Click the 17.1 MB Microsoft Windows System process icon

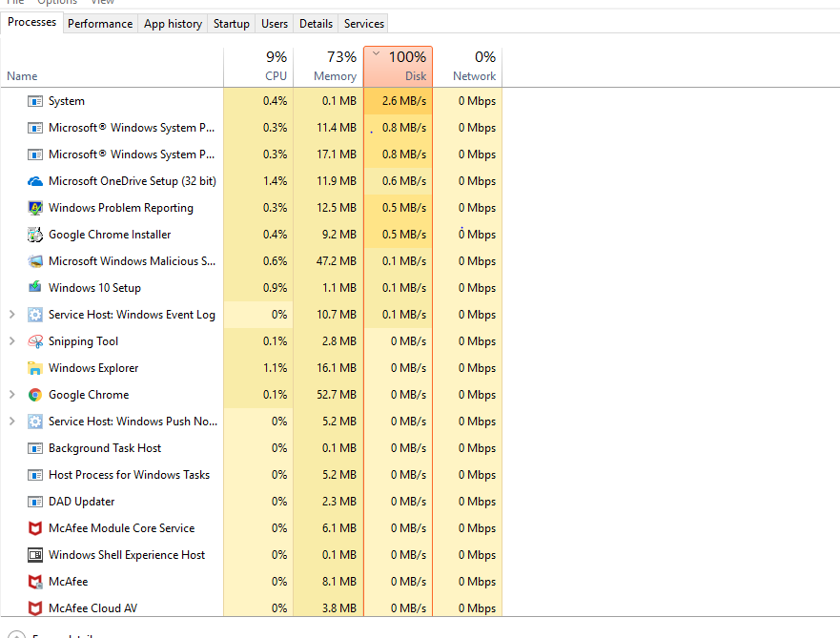[35, 154]
